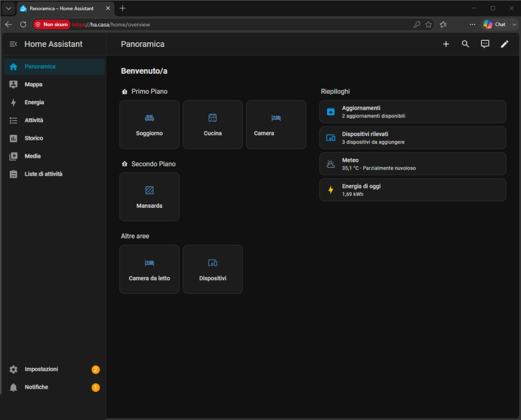
Task: Open Meteo summary card
Action: (x=413, y=164)
